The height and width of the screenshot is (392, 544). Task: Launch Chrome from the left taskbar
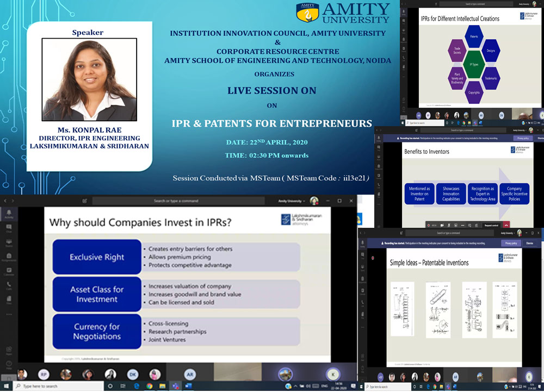[150, 386]
